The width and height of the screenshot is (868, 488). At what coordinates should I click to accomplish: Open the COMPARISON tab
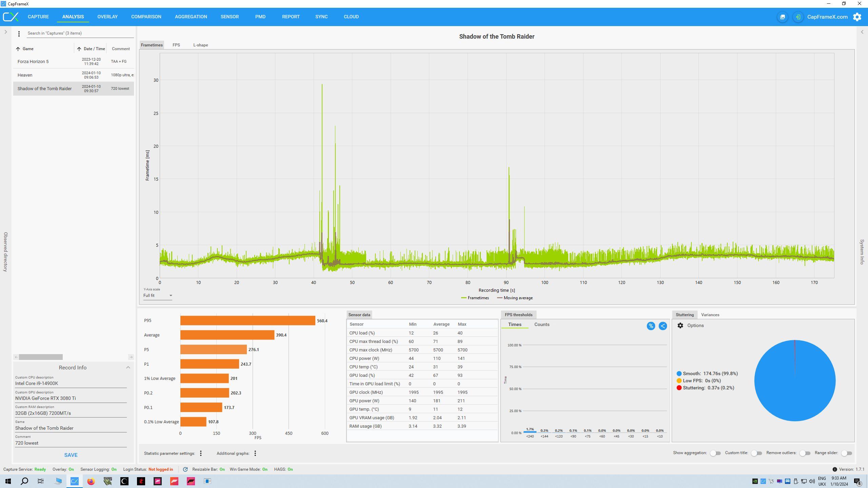(x=146, y=17)
